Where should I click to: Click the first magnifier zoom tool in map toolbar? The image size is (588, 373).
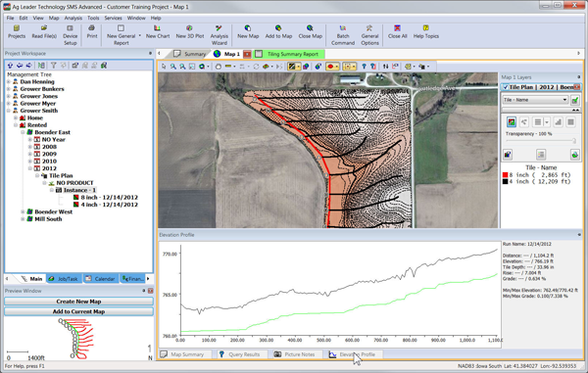172,67
